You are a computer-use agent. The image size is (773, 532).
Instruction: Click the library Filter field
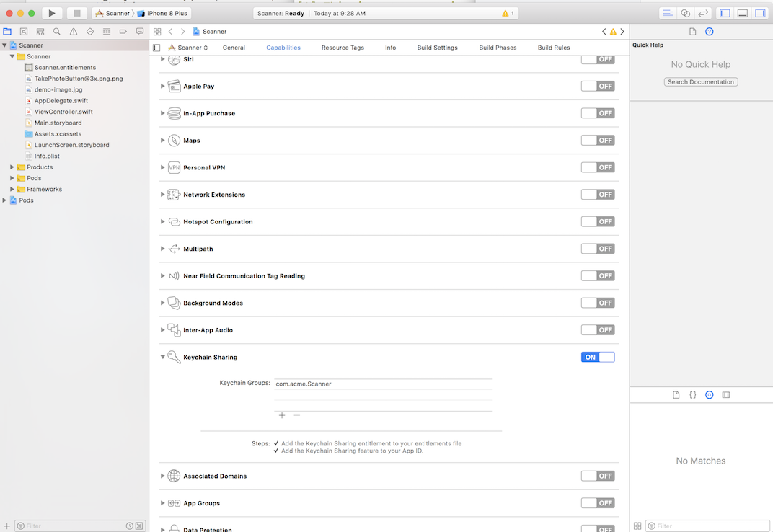(x=707, y=526)
